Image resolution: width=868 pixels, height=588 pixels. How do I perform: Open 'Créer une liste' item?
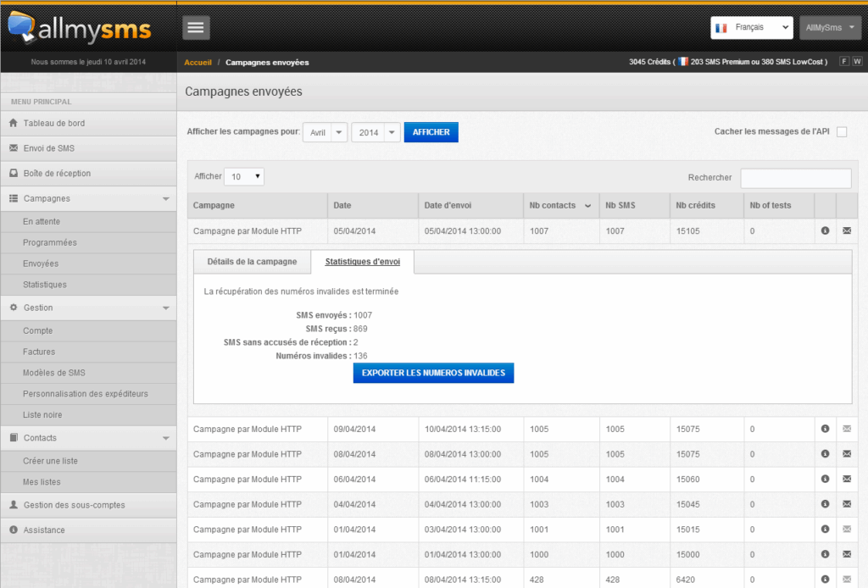pyautogui.click(x=88, y=461)
